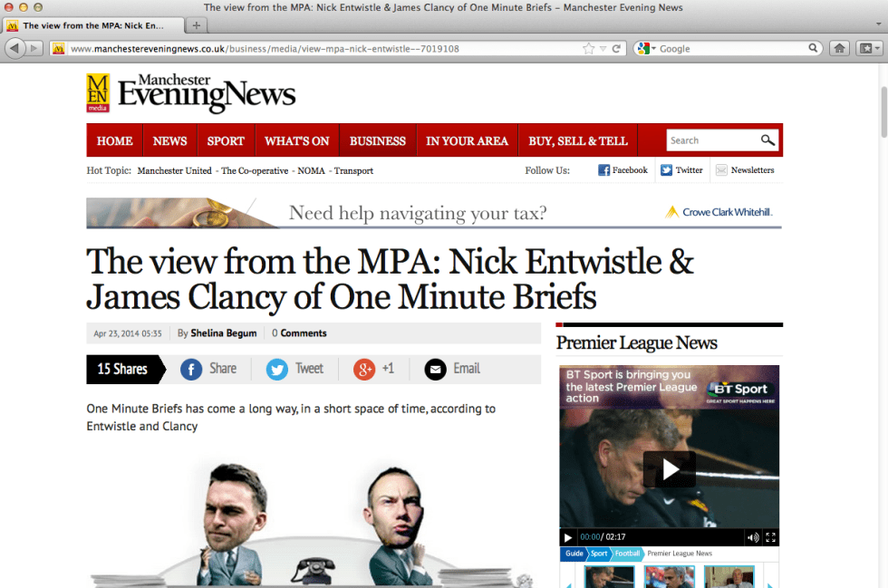Email the article using the envelope icon

[435, 369]
